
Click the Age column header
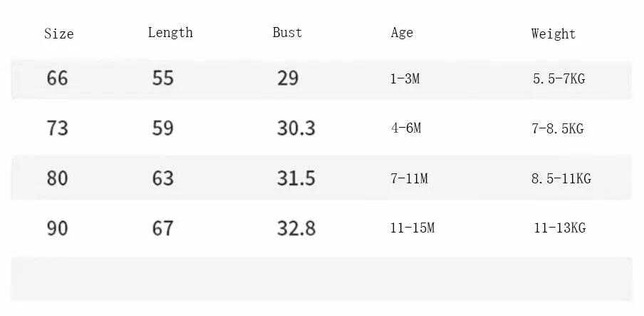pos(402,33)
